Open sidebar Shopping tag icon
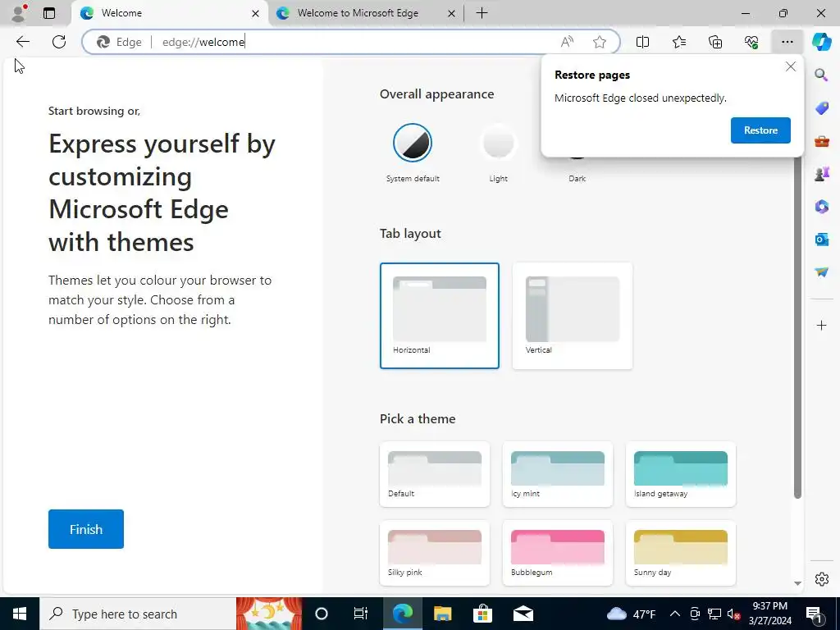Screen dimensions: 840x630 click(x=821, y=107)
